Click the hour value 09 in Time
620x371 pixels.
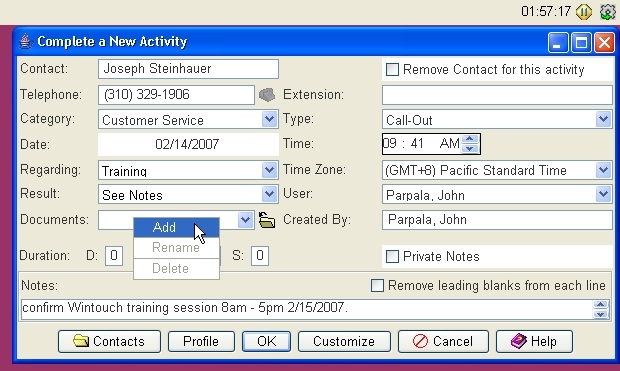click(390, 144)
